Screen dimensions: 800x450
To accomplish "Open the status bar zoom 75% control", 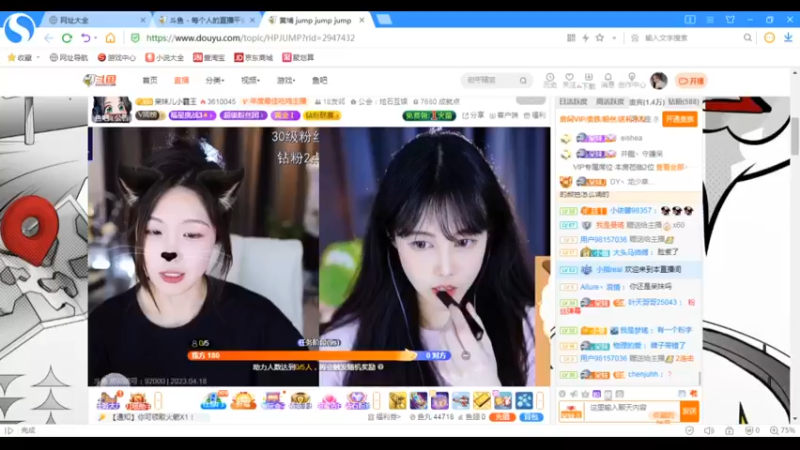I will pos(783,431).
